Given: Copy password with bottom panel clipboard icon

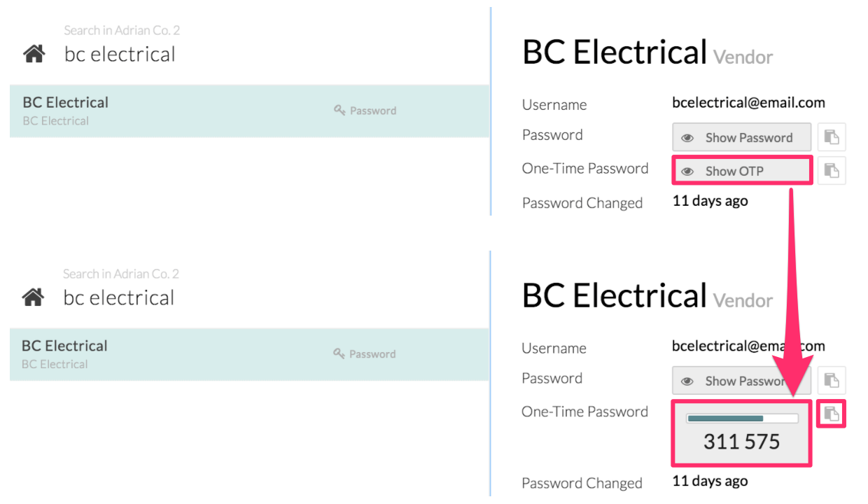Looking at the screenshot, I should point(832,380).
